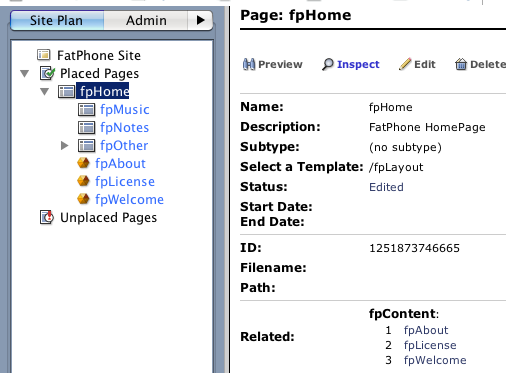Collapse the Placed Pages node
This screenshot has width=506, height=373.
[x=25, y=73]
